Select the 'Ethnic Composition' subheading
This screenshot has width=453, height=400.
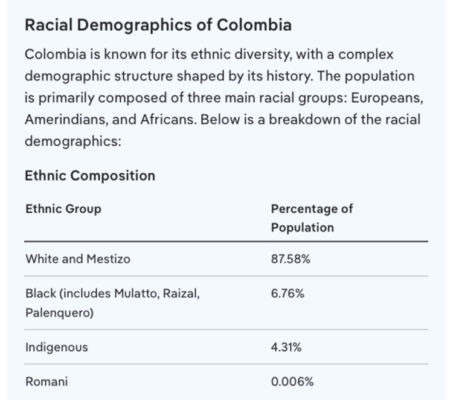tap(90, 176)
